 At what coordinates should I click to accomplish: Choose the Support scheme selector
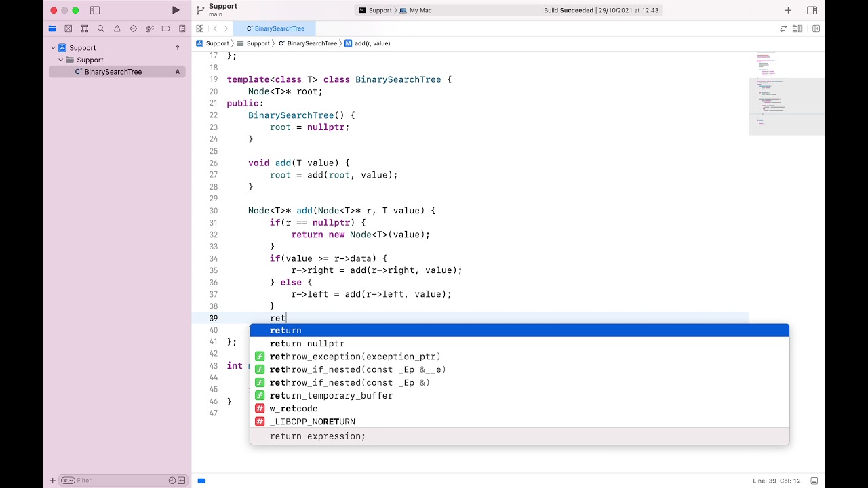(x=375, y=10)
